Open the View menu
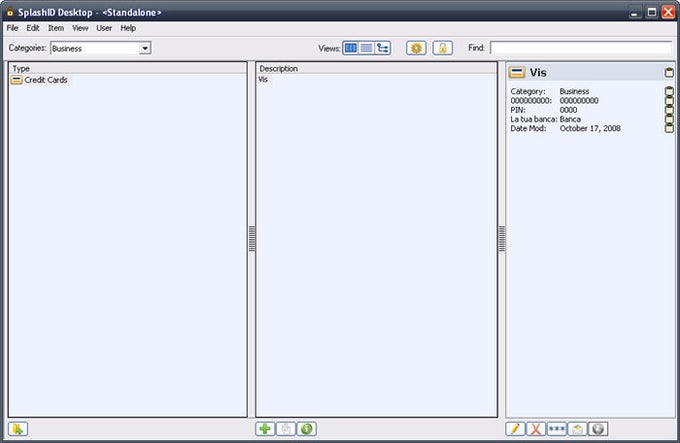This screenshot has width=680, height=443. pyautogui.click(x=80, y=28)
